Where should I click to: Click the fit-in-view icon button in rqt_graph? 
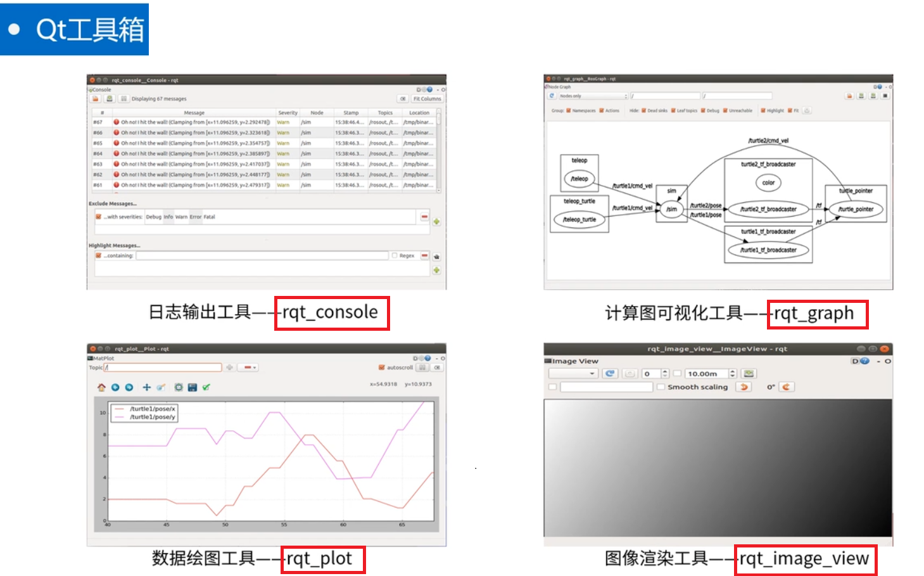(807, 110)
